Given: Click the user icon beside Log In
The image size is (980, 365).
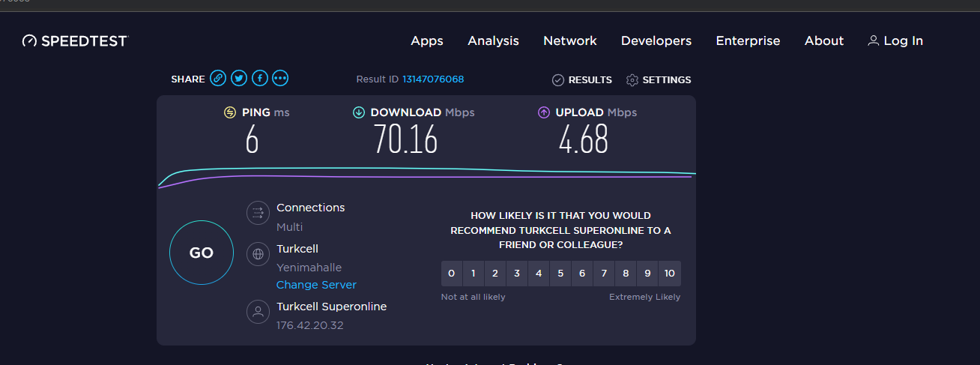Looking at the screenshot, I should click(873, 41).
